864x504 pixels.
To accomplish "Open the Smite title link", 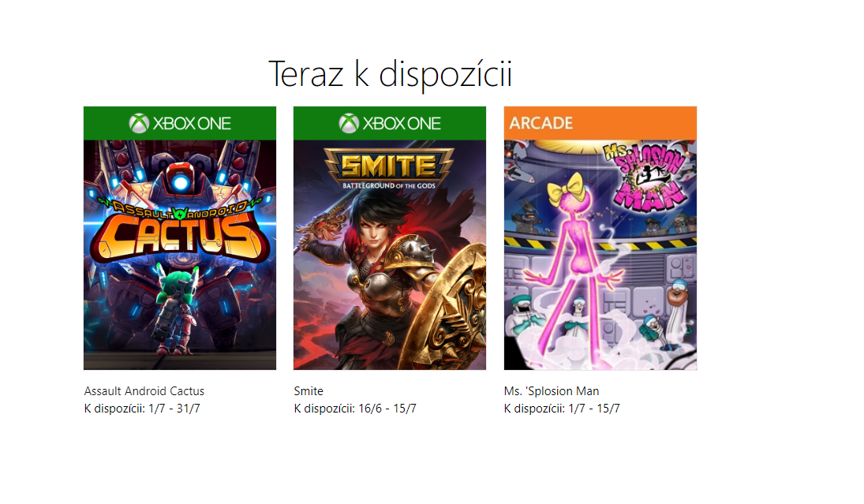I will click(309, 391).
